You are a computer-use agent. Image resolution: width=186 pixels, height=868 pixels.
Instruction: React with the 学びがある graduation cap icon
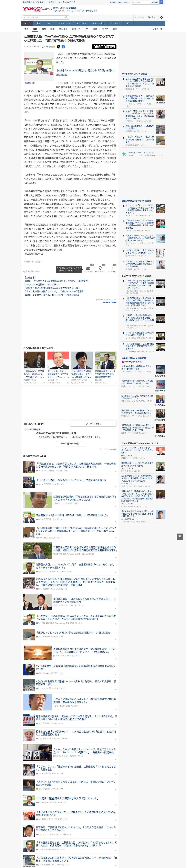click(89, 268)
